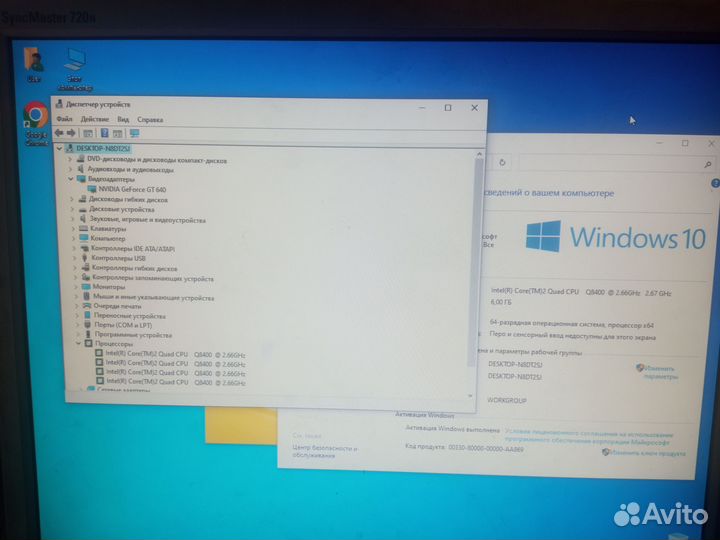
Task: Click the blue Help question-mark toolbar icon
Action: (x=104, y=133)
